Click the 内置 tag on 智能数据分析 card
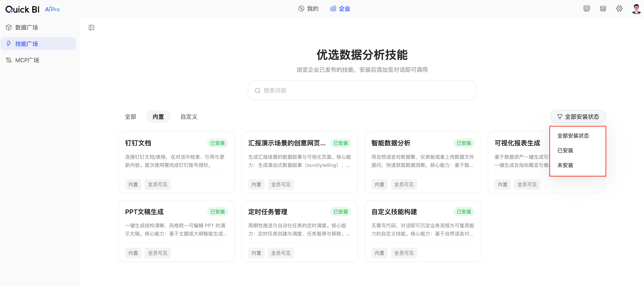This screenshot has width=644, height=287. (380, 184)
